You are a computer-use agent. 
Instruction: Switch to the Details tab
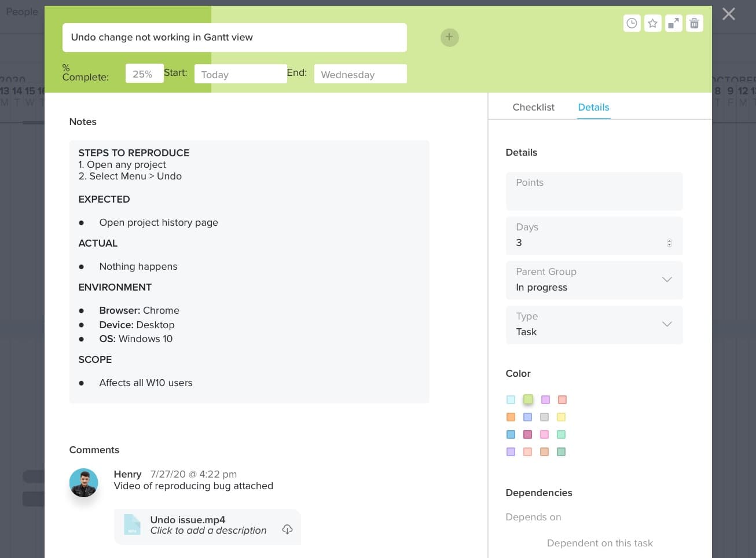pyautogui.click(x=593, y=107)
